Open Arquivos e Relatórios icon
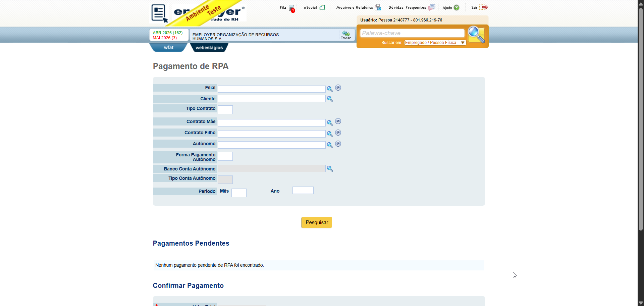 [378, 7]
